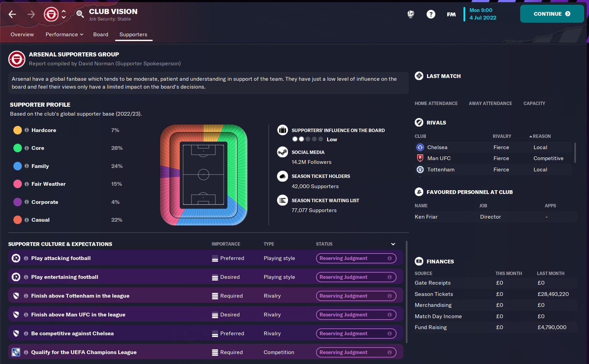Click the Last Match section icon

click(x=419, y=76)
